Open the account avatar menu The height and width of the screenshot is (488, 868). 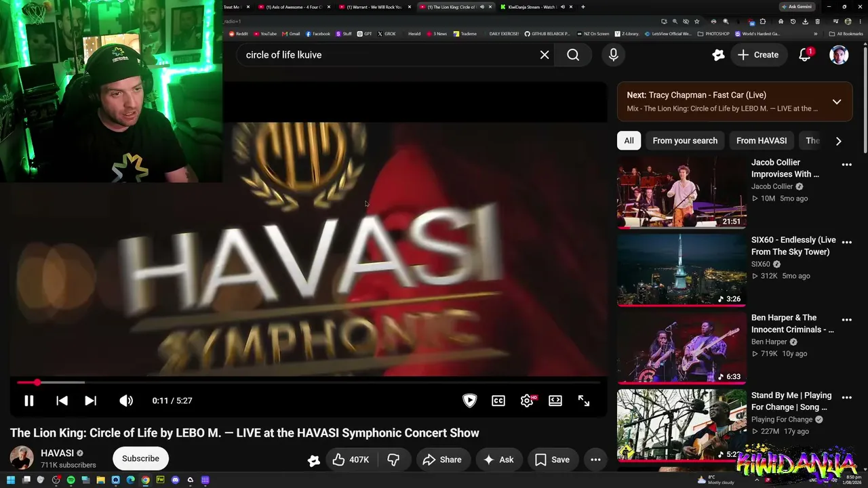(839, 55)
